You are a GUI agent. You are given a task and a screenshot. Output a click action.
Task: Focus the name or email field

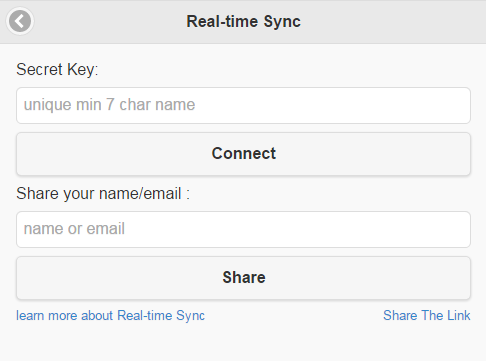(243, 229)
